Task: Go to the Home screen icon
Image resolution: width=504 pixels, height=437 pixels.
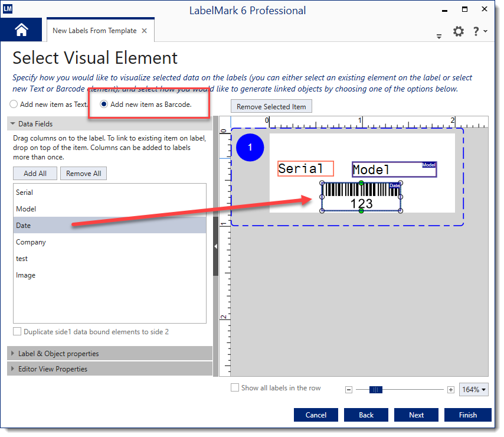Action: pyautogui.click(x=21, y=30)
